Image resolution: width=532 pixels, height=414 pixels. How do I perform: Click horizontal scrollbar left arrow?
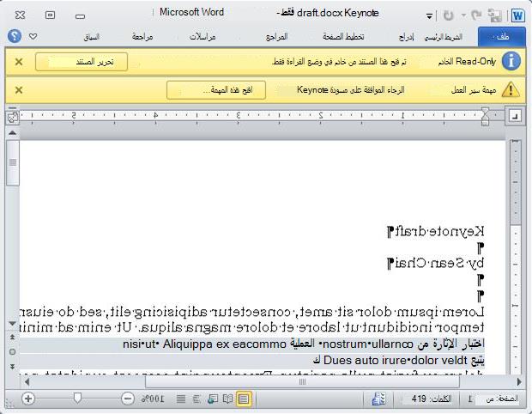(x=27, y=381)
